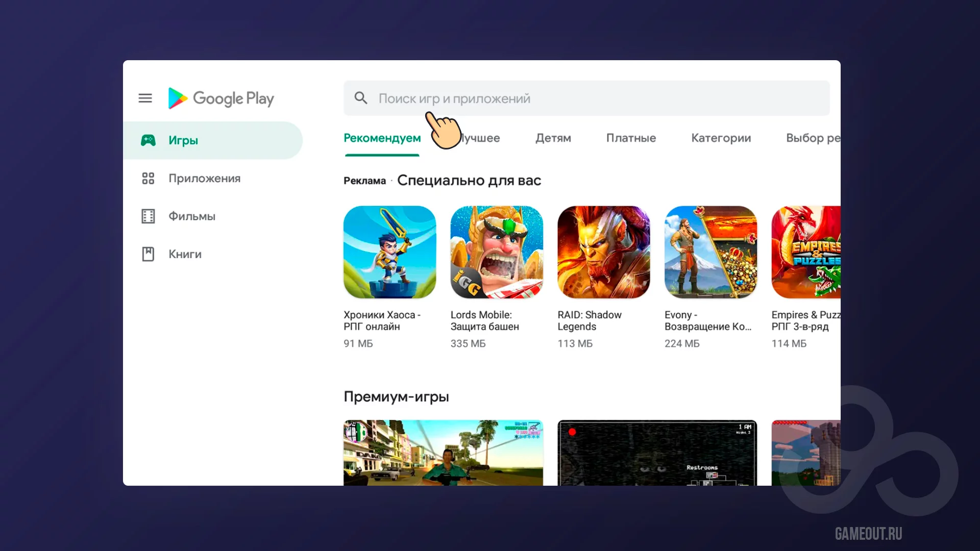Click the search games and apps field
Screen dimensions: 980x551
click(587, 98)
